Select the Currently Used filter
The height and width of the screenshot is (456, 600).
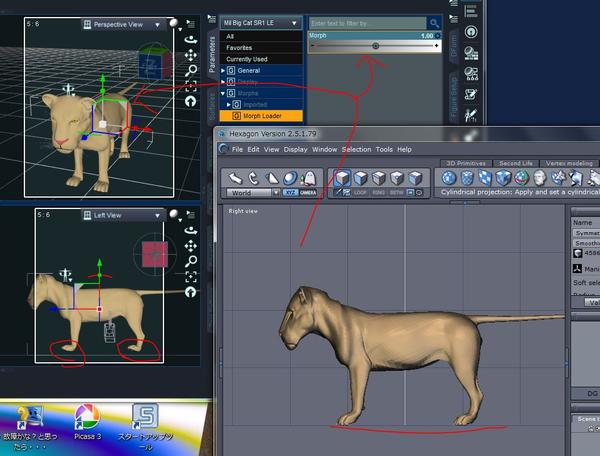[x=261, y=59]
